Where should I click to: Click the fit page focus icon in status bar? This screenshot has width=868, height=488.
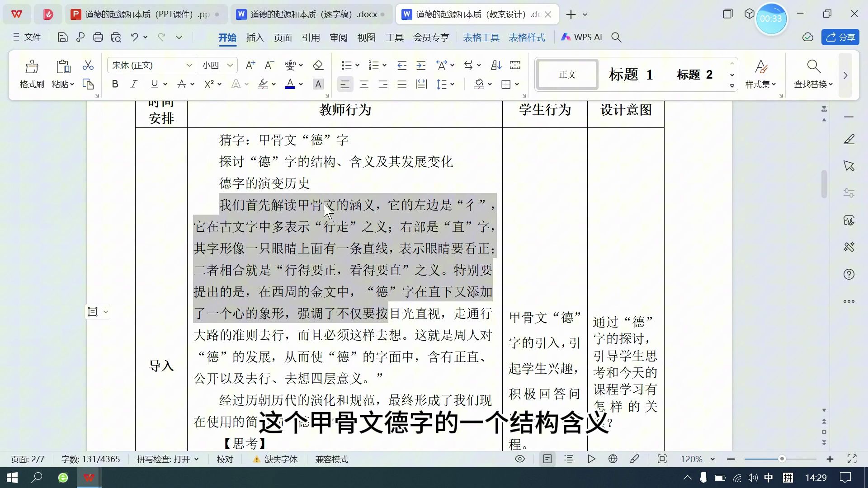pyautogui.click(x=662, y=459)
